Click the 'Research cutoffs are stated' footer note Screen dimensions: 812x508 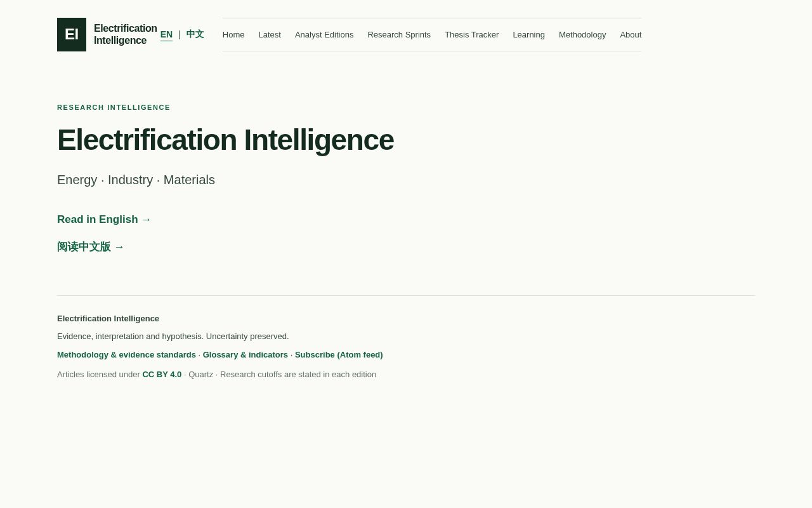pos(298,375)
